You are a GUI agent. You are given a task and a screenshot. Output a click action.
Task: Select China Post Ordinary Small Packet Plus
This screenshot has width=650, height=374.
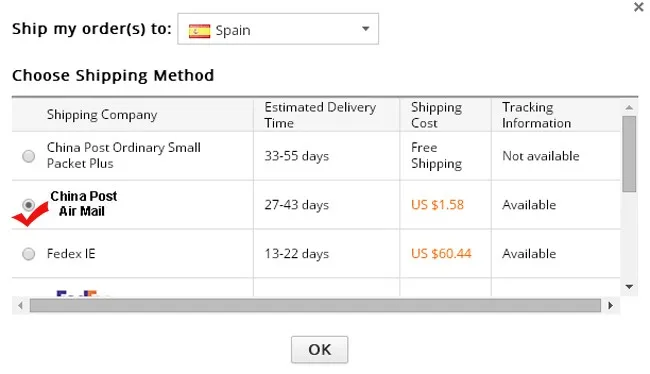tap(29, 156)
